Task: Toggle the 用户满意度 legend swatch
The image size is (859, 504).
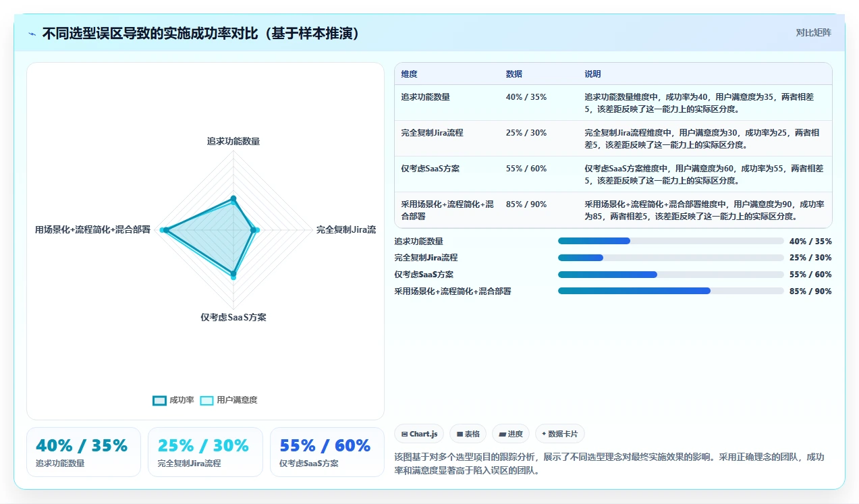Action: 206,400
